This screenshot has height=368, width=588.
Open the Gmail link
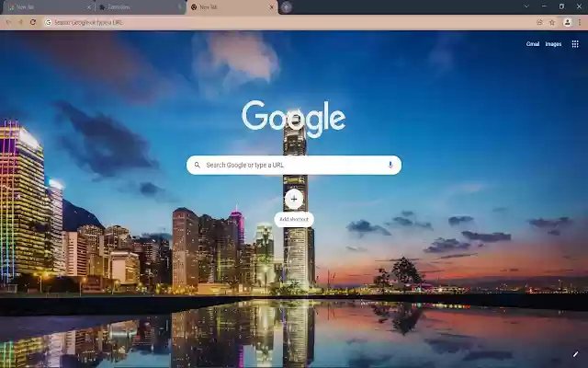point(533,44)
